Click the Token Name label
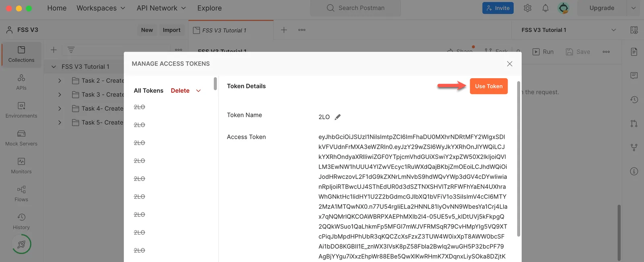644x262 pixels. click(244, 115)
